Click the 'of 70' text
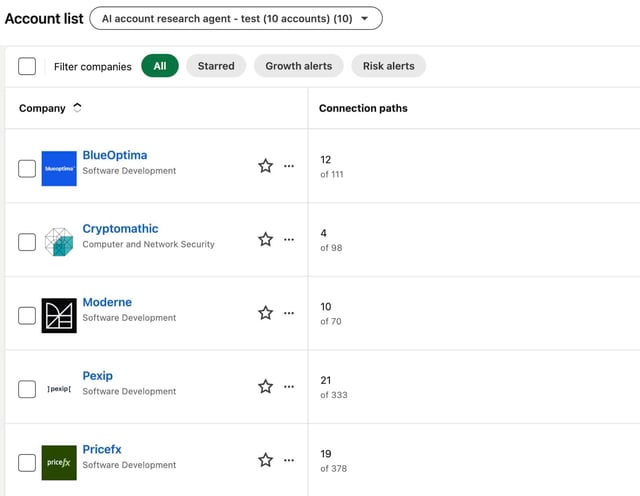This screenshot has width=640, height=496. tap(331, 321)
